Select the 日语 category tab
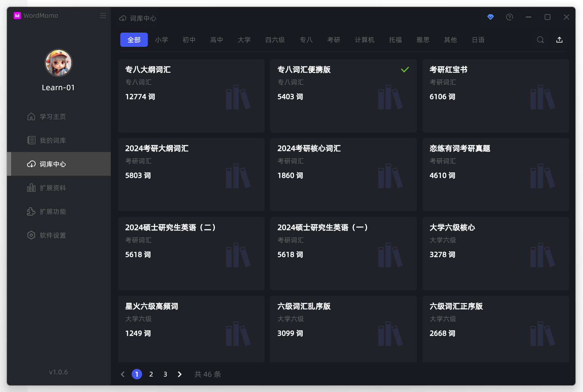The width and height of the screenshot is (583, 392). click(x=478, y=40)
